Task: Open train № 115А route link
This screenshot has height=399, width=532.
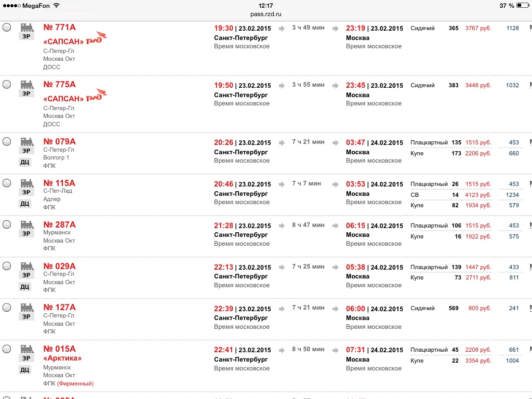Action: tap(59, 183)
